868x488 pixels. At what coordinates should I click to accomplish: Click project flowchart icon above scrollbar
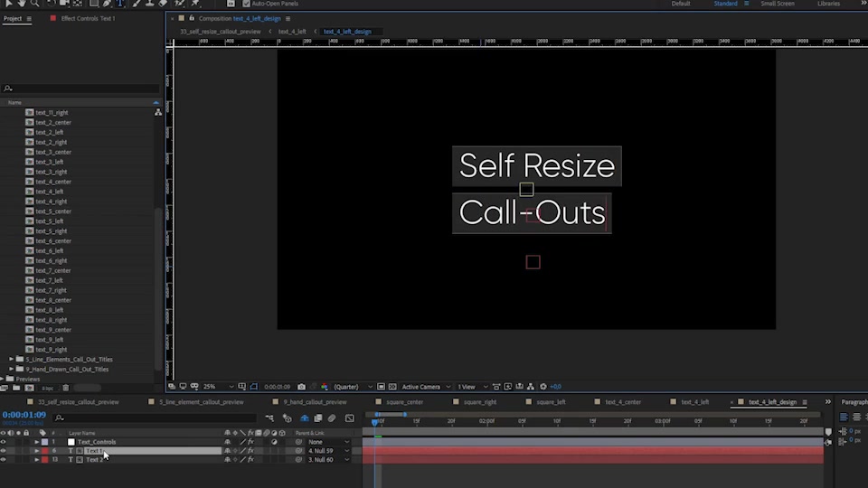158,112
